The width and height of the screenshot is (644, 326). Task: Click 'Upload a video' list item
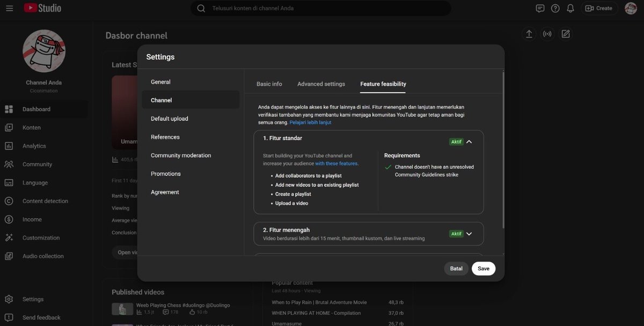click(291, 203)
